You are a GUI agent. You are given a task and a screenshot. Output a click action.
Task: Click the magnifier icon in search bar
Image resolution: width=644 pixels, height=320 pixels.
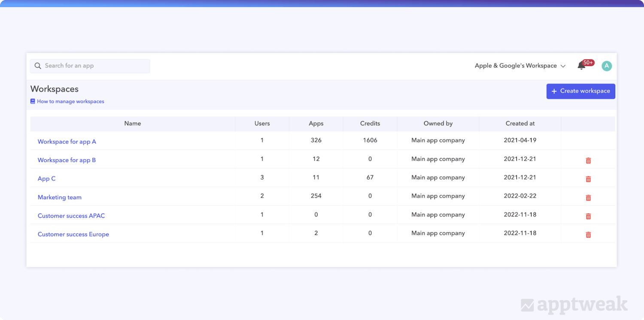[38, 66]
